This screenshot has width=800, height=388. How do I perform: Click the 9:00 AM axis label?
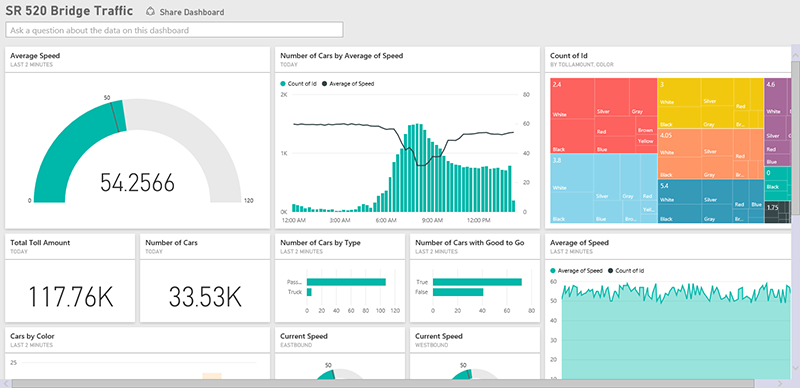click(x=432, y=221)
